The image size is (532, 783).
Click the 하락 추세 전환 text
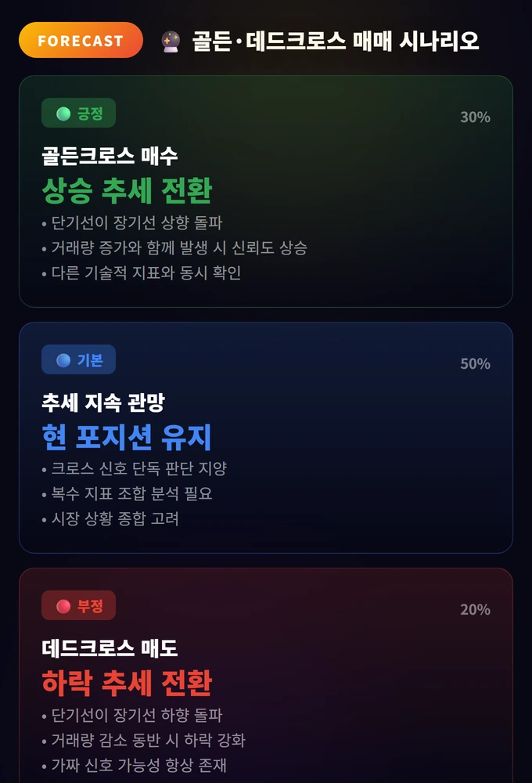[127, 682]
